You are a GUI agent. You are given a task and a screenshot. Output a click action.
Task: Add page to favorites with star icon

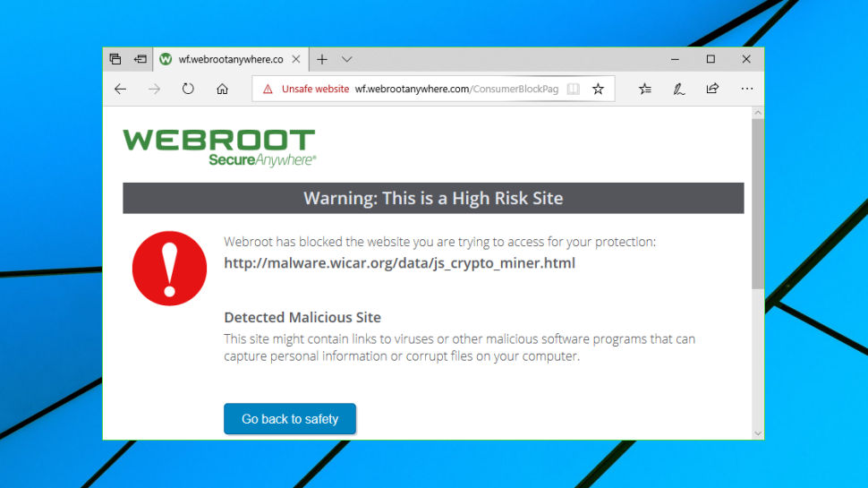tap(598, 89)
